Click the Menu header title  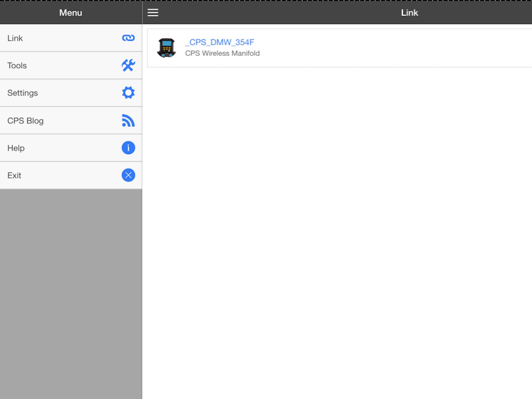click(71, 12)
